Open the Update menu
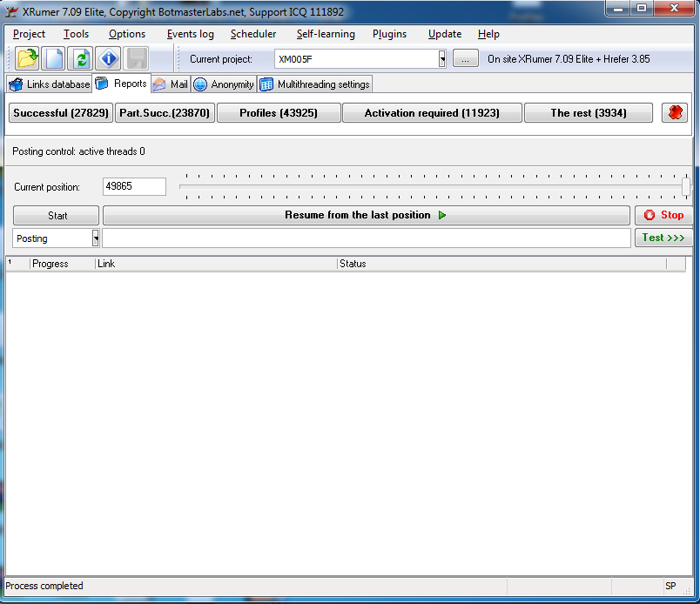This screenshot has height=604, width=700. pyautogui.click(x=445, y=34)
